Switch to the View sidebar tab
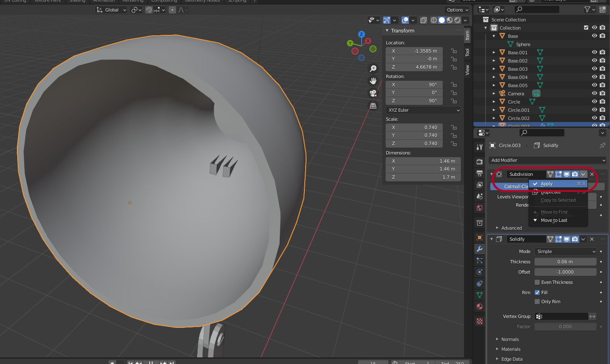 tap(467, 70)
